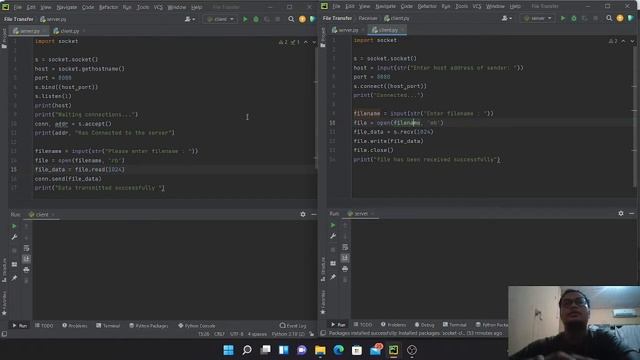Viewport: 640px width, 360px height.
Task: Click the wrench icon in left Run panel
Action: click(x=14, y=237)
